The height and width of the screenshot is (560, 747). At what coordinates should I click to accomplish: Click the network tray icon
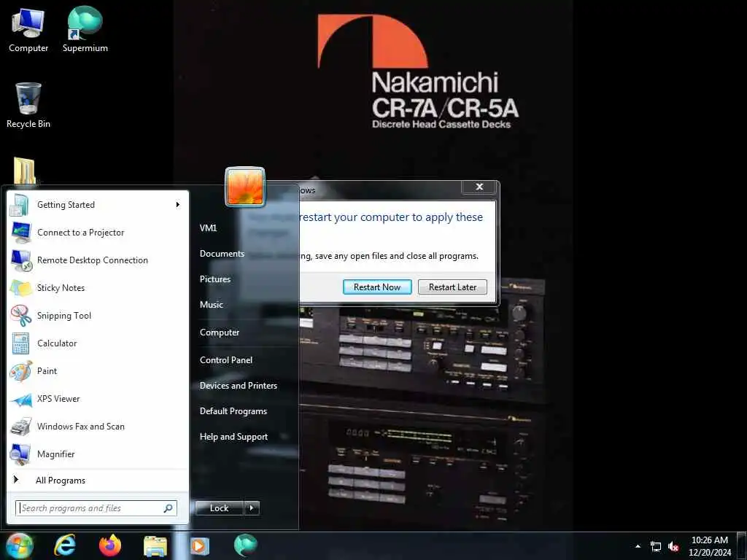656,547
